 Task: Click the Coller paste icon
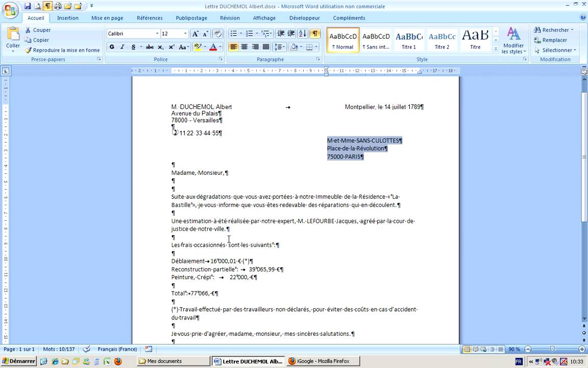pyautogui.click(x=13, y=34)
